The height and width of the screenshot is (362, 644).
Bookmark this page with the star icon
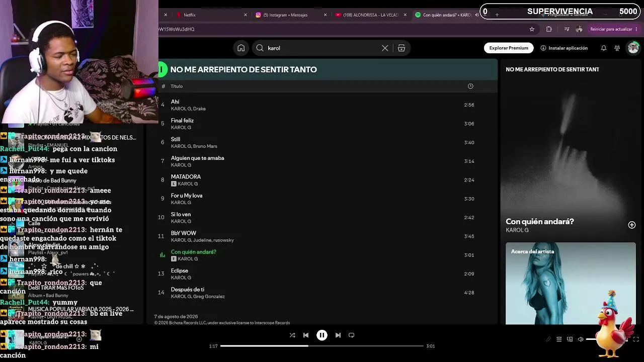532,29
